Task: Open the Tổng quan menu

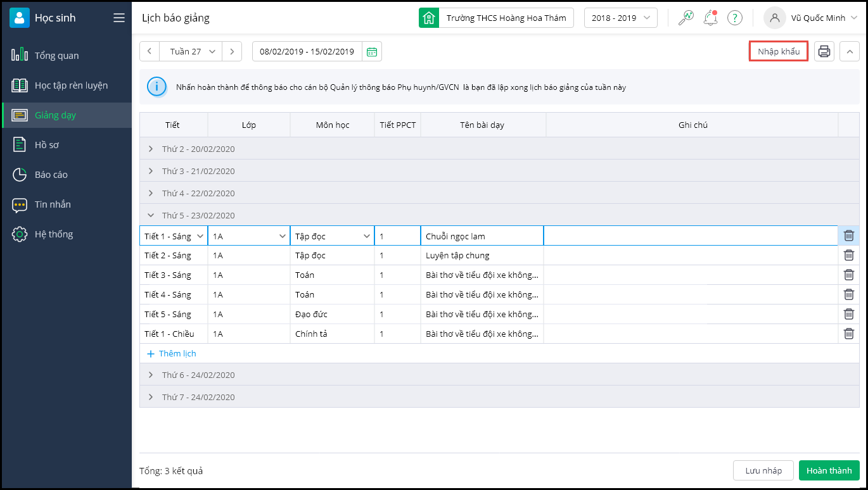Action: click(57, 55)
